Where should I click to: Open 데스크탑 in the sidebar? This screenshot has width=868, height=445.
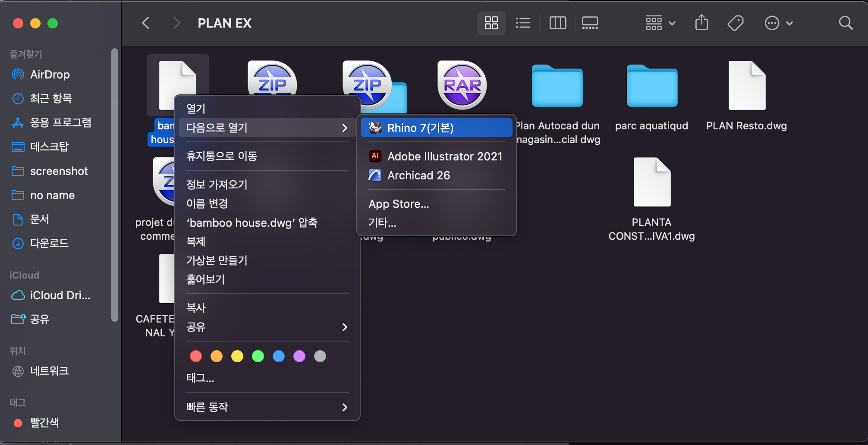(x=49, y=147)
